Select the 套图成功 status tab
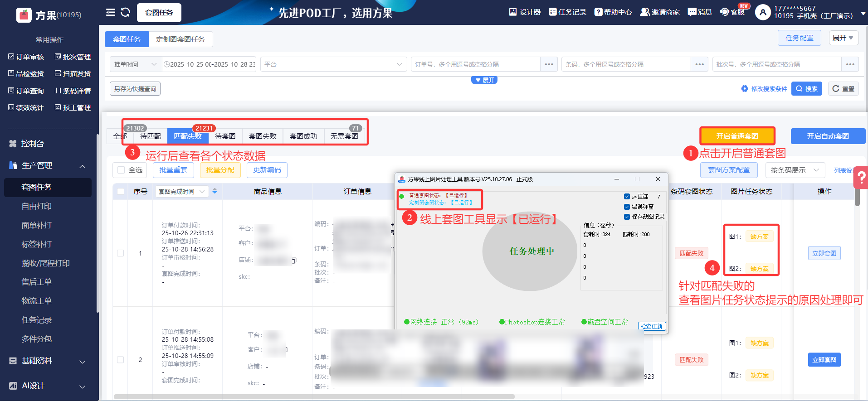This screenshot has width=868, height=401. (x=303, y=136)
